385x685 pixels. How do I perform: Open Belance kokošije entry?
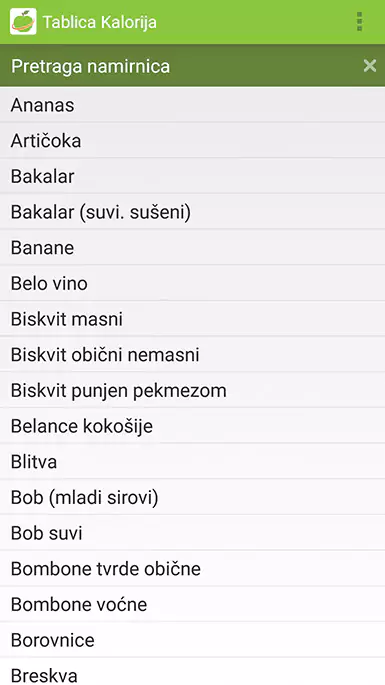click(192, 426)
